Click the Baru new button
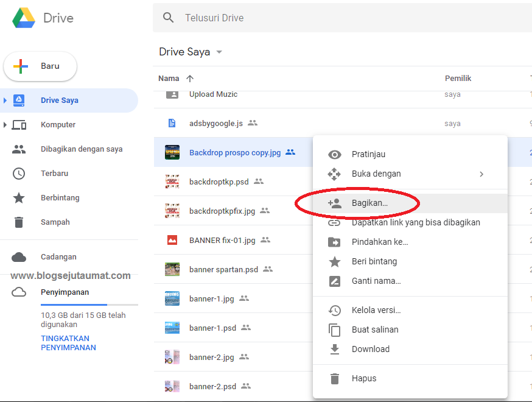 [40, 66]
